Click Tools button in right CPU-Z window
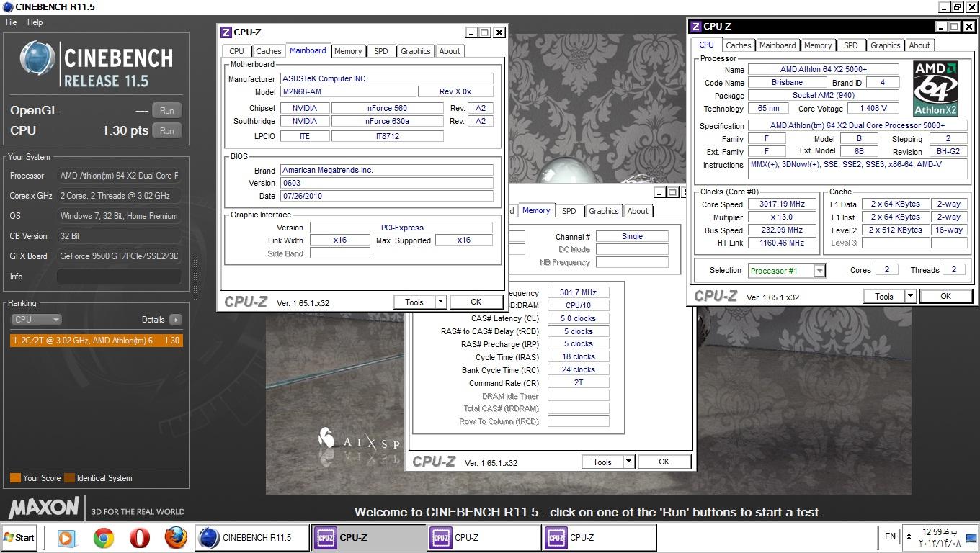 (x=884, y=297)
